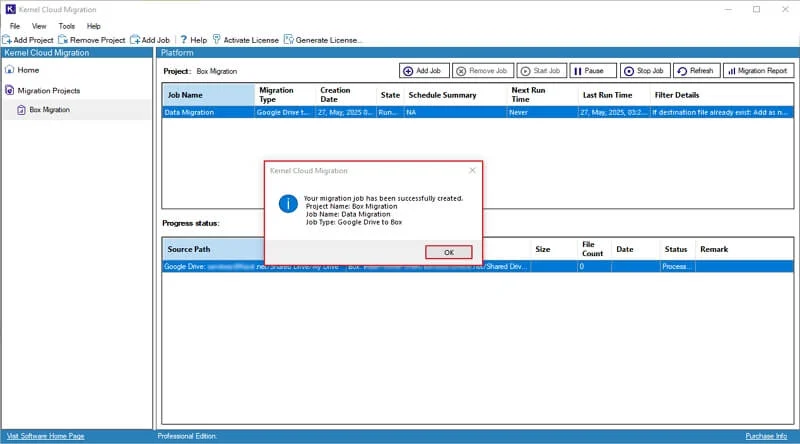This screenshot has width=800, height=444.
Task: Click the State column header
Action: [390, 95]
